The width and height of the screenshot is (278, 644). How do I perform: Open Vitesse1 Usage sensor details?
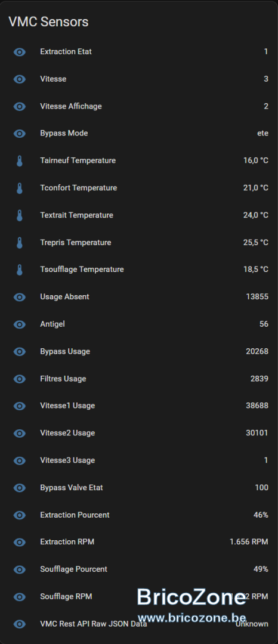pyautogui.click(x=139, y=406)
